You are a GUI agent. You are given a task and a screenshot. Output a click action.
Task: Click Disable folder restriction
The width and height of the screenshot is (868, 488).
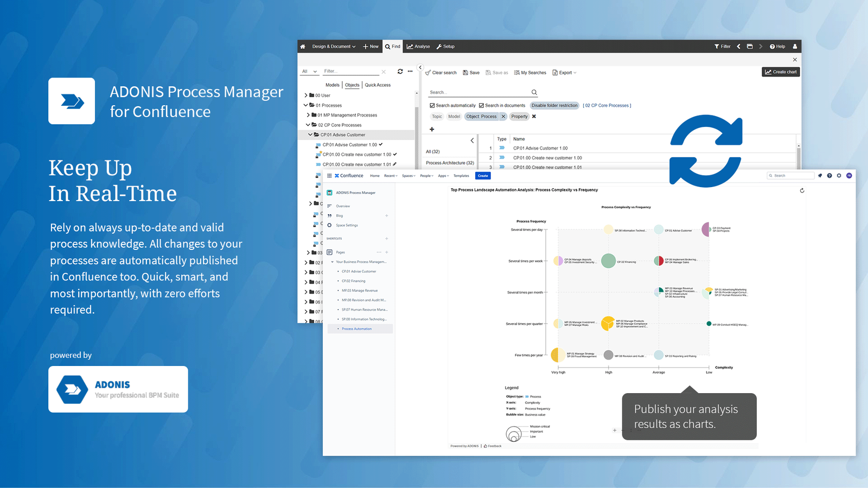tap(554, 106)
